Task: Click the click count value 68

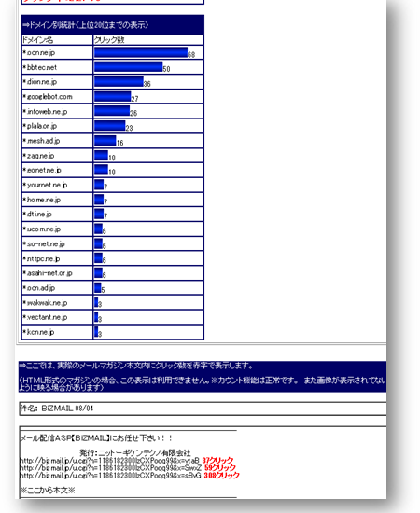Action: coord(191,55)
